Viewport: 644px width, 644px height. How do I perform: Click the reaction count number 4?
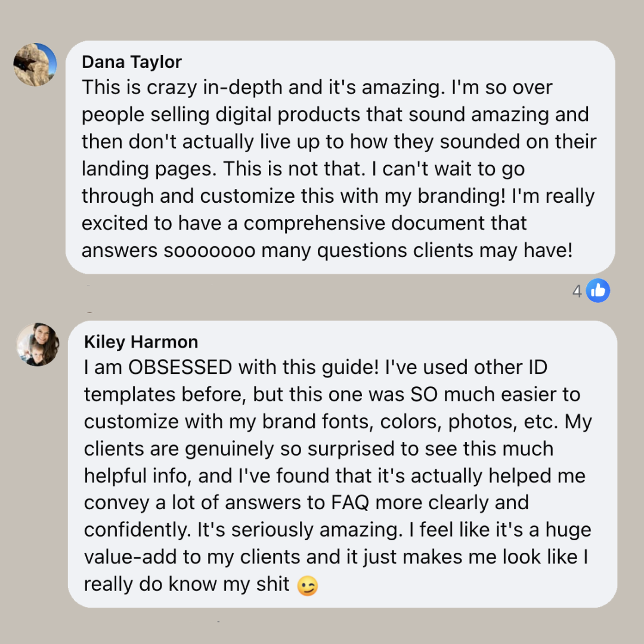(577, 291)
